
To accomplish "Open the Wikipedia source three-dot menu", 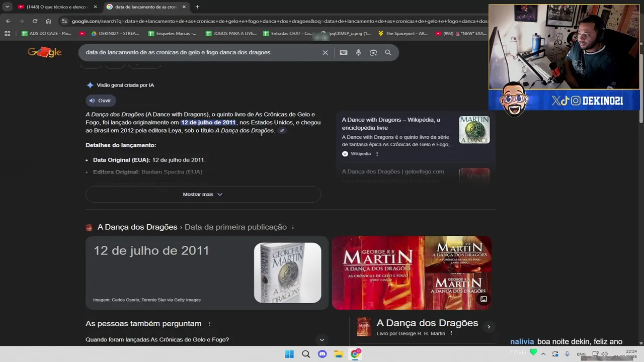I will [x=377, y=154].
